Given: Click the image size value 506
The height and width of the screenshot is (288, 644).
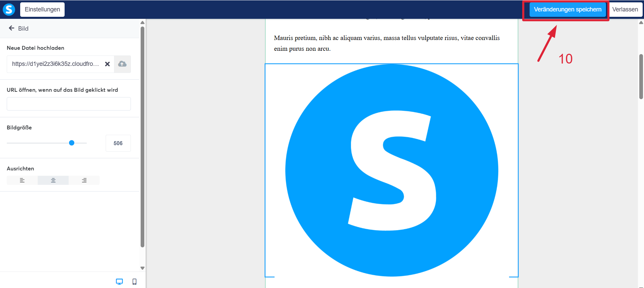Looking at the screenshot, I should pyautogui.click(x=118, y=143).
